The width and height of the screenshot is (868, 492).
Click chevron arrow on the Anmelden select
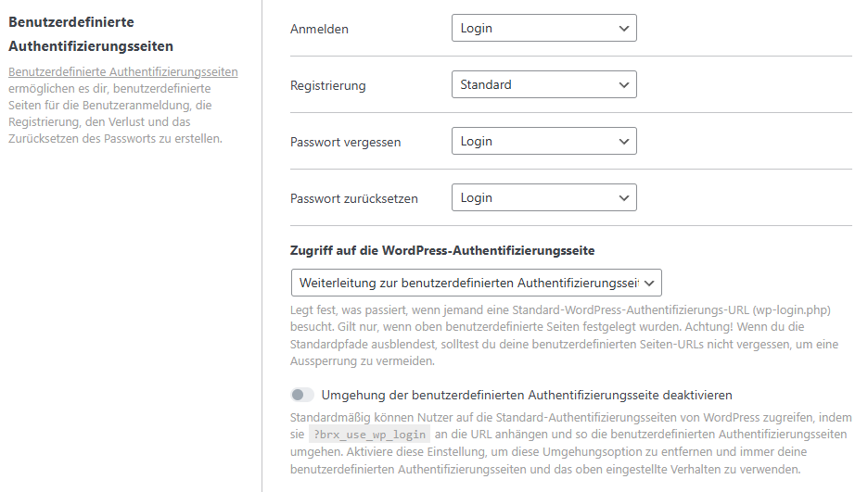[x=623, y=29]
